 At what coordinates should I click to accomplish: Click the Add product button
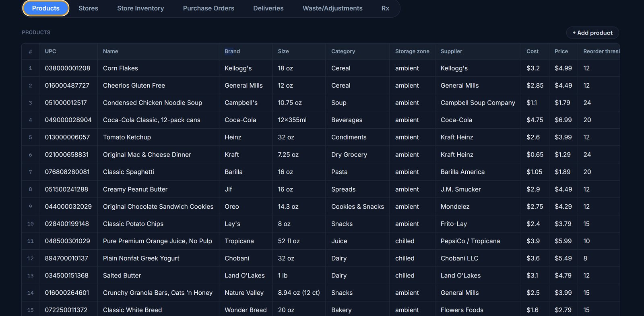(592, 33)
